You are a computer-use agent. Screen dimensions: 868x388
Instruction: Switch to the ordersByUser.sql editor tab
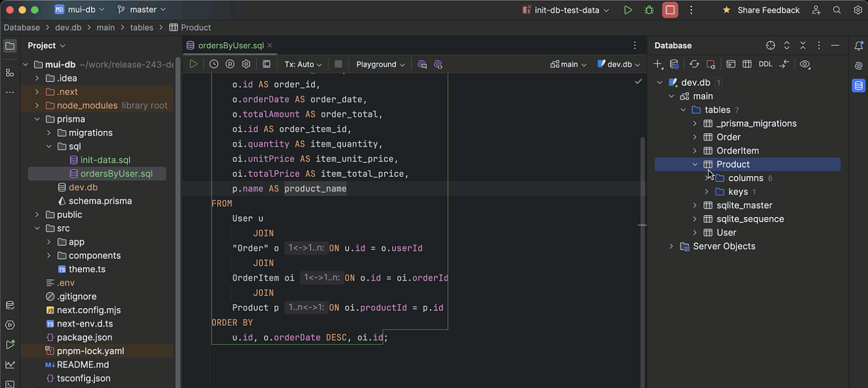click(230, 46)
